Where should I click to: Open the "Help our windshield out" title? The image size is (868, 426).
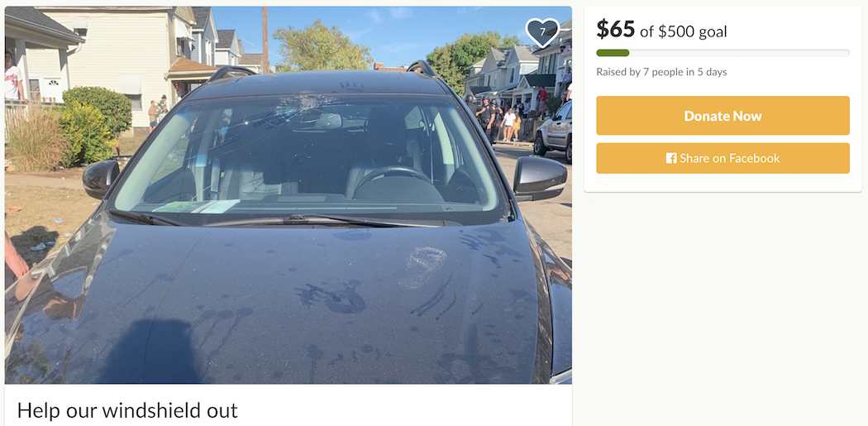coord(127,410)
